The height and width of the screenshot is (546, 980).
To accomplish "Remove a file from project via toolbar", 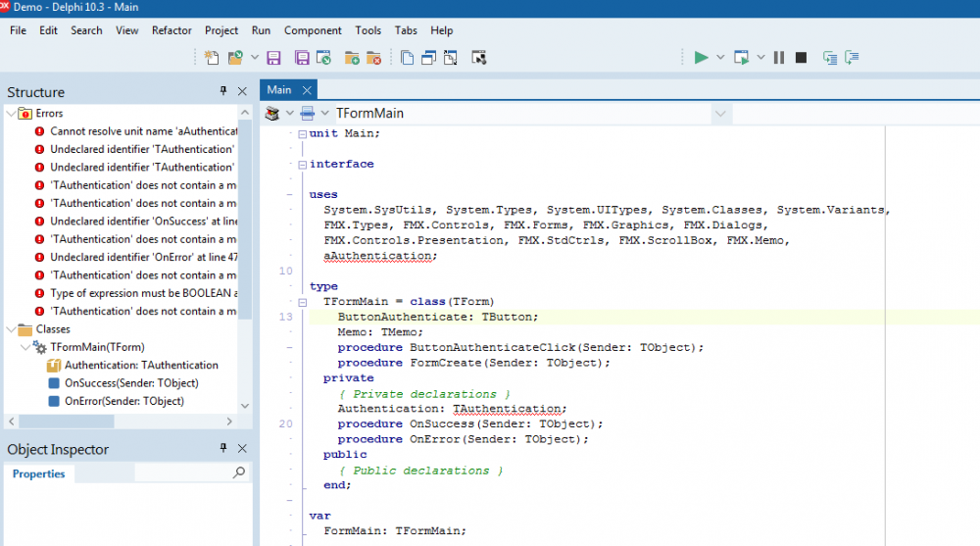I will [373, 58].
